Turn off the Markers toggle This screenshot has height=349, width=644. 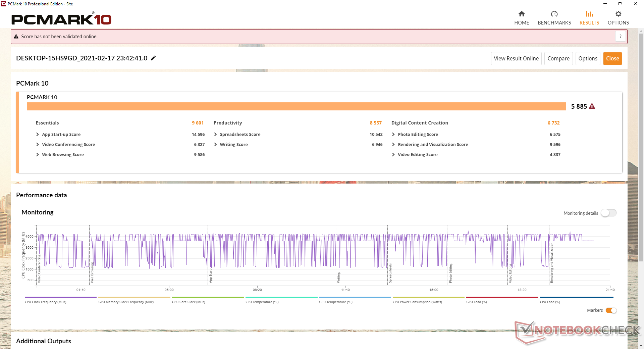coord(611,310)
